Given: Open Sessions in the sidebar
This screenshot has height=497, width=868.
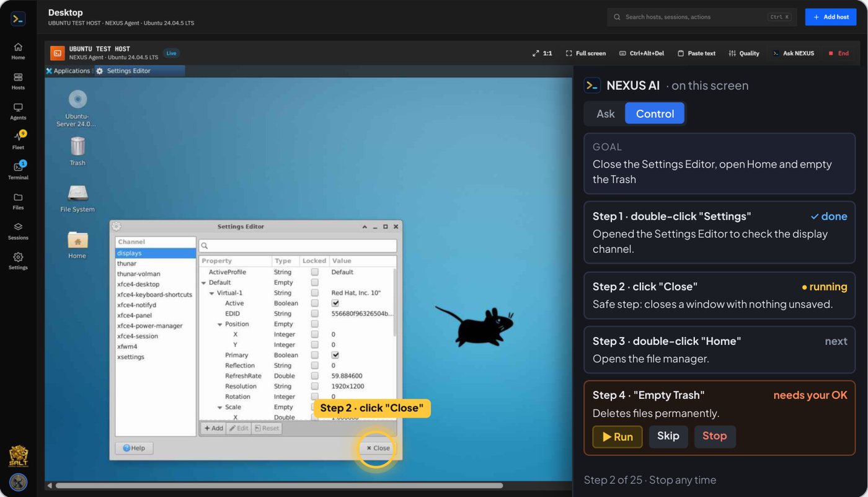Looking at the screenshot, I should 18,231.
